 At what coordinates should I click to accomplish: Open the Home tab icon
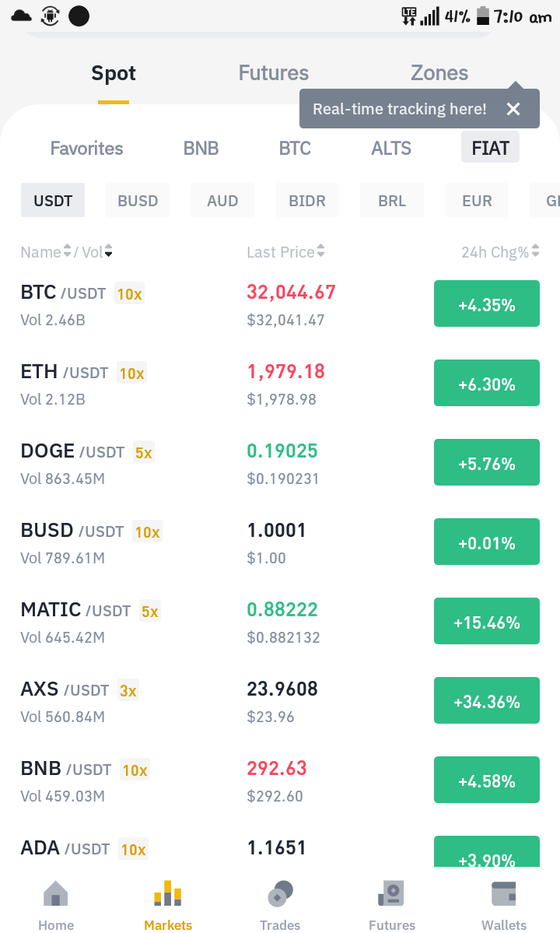(56, 893)
